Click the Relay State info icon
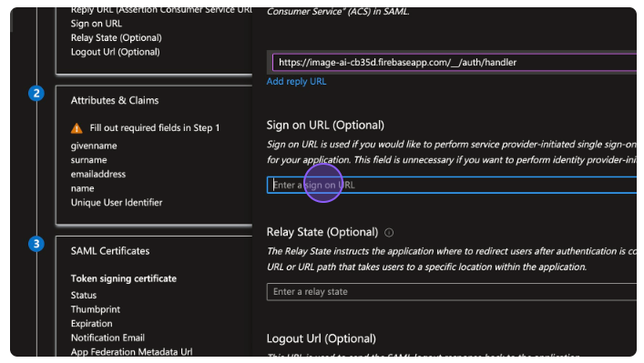The image size is (644, 363). coord(389,233)
